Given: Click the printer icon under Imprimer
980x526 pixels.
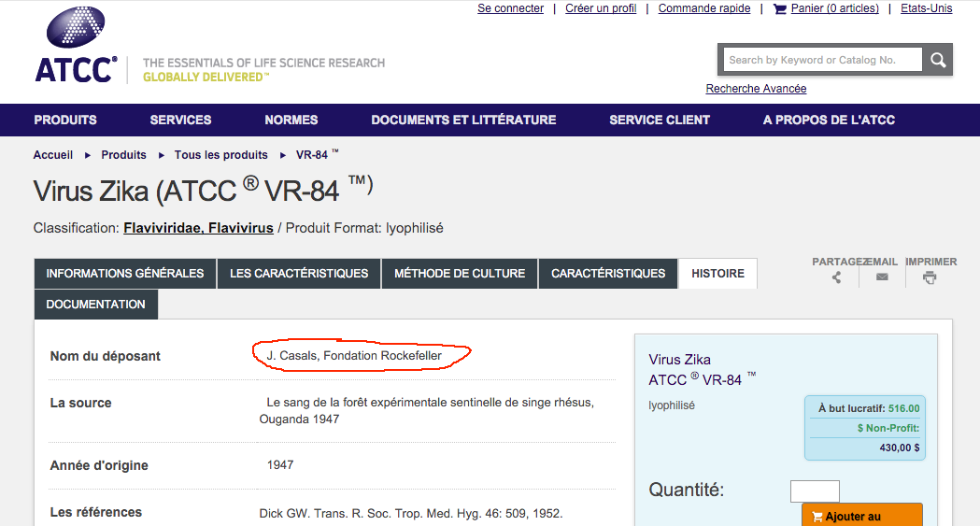Looking at the screenshot, I should [x=930, y=278].
